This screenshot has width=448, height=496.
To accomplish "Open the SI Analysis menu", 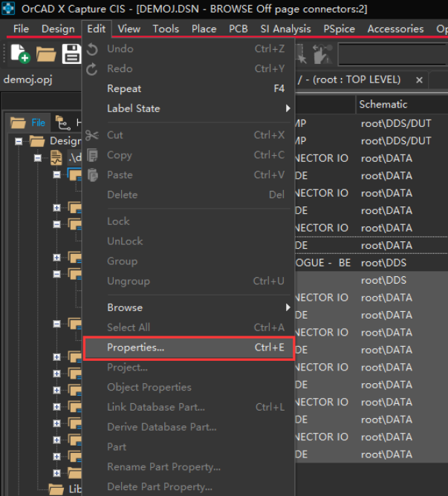I will [x=285, y=29].
